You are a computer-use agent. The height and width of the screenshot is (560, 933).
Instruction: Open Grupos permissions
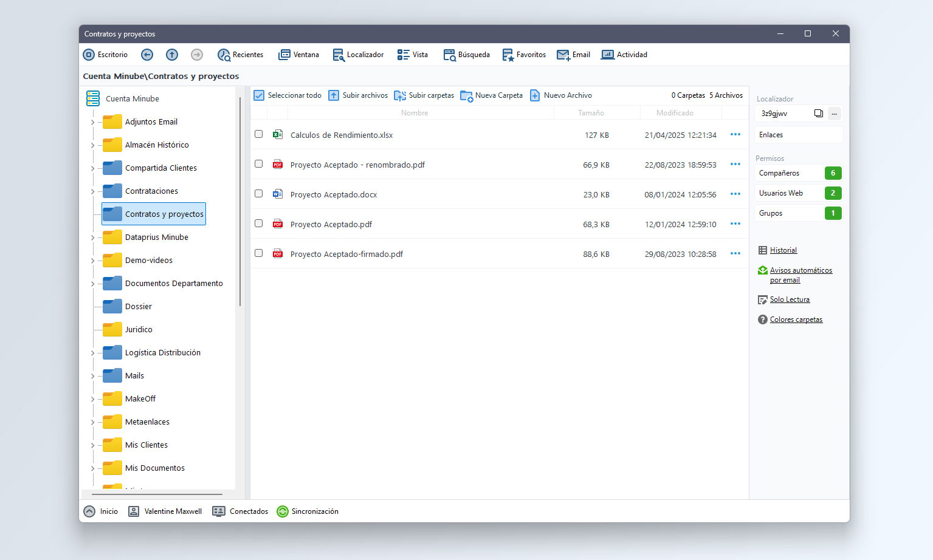pyautogui.click(x=799, y=213)
